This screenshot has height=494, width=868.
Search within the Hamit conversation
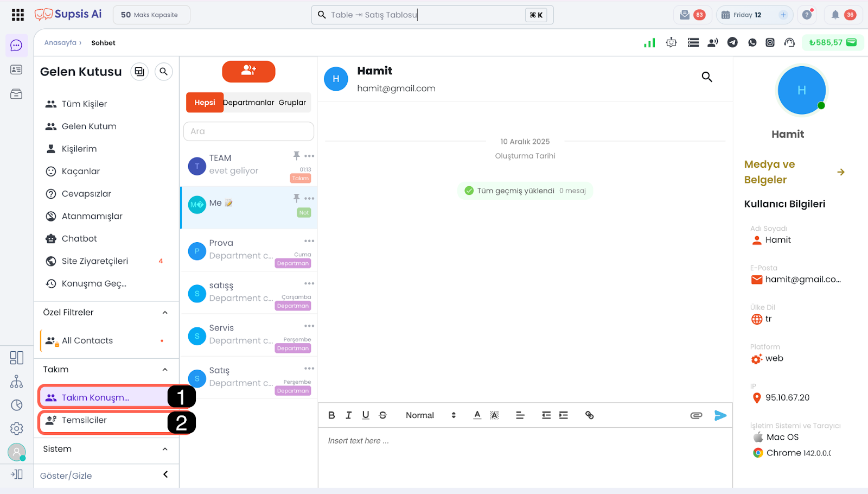[x=706, y=77]
